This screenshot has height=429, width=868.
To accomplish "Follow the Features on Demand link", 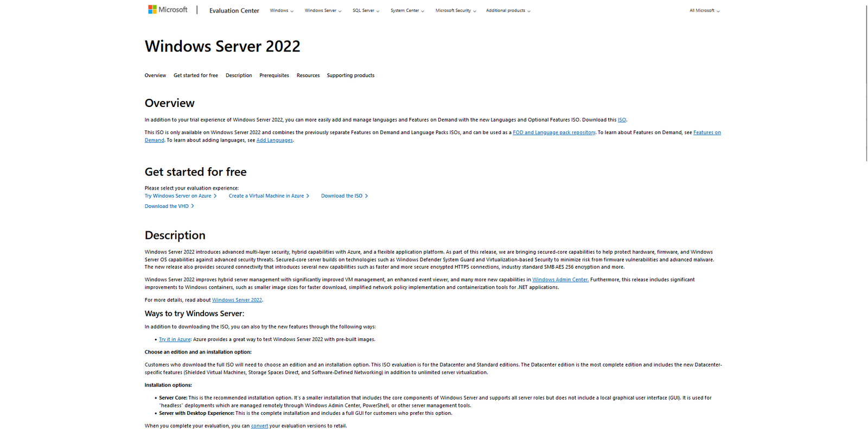I will pyautogui.click(x=707, y=133).
